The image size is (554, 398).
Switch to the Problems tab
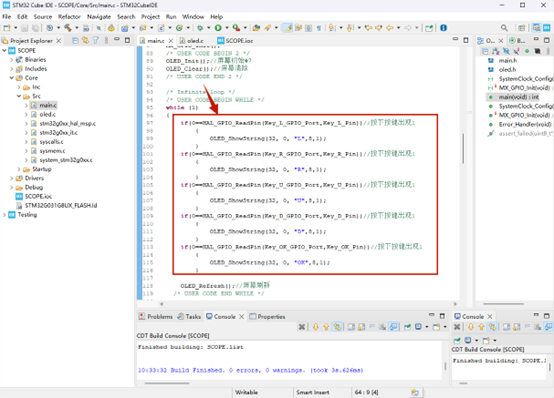(155, 316)
